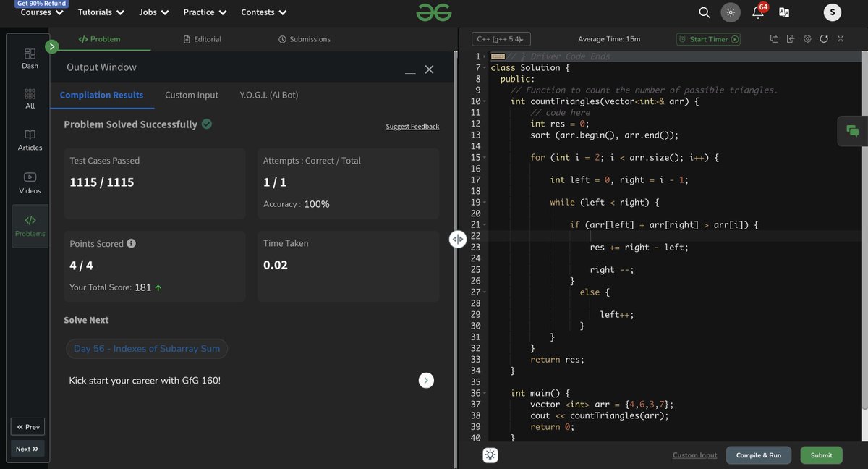Expand the Practice dropdown menu

[x=205, y=12]
